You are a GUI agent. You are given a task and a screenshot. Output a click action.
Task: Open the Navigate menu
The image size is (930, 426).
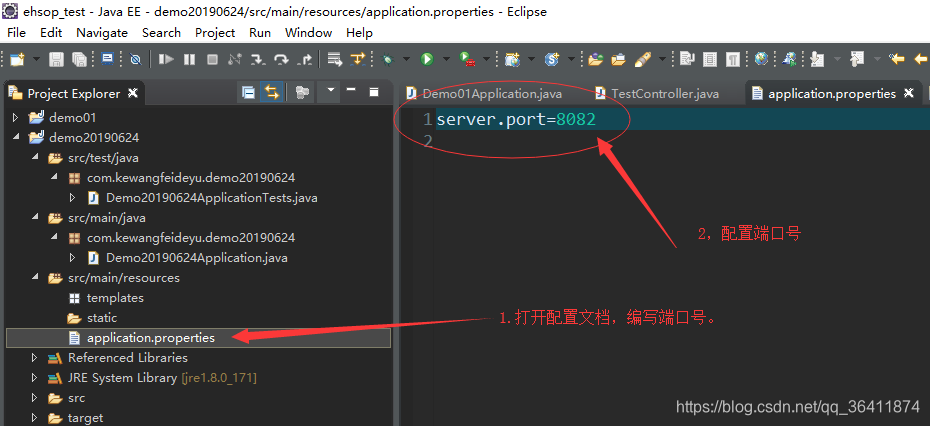point(101,33)
